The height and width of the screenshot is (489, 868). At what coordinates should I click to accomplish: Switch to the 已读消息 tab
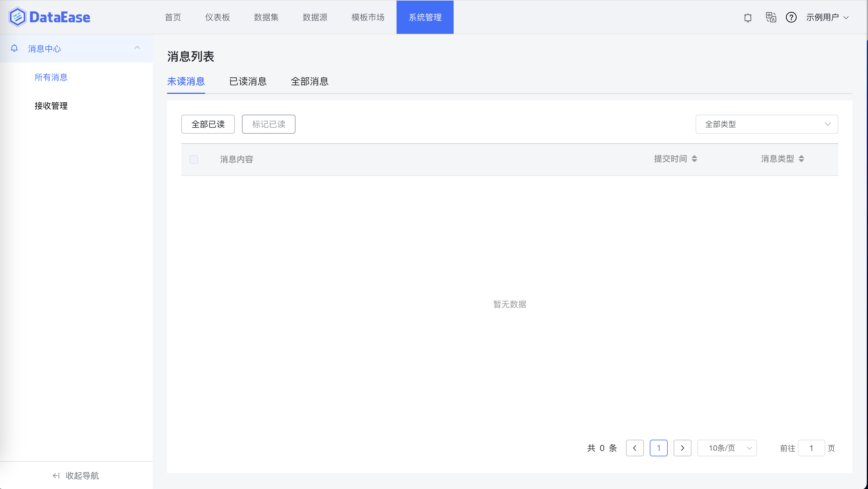coord(248,81)
